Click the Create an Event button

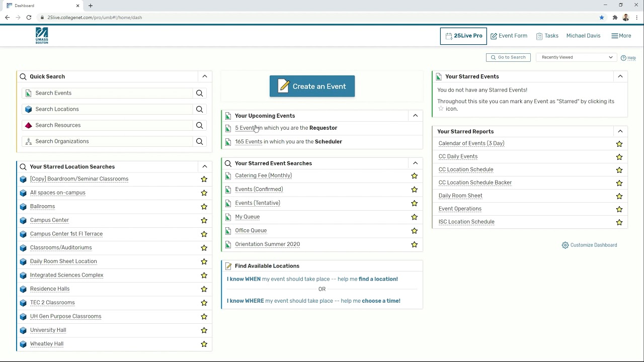312,86
